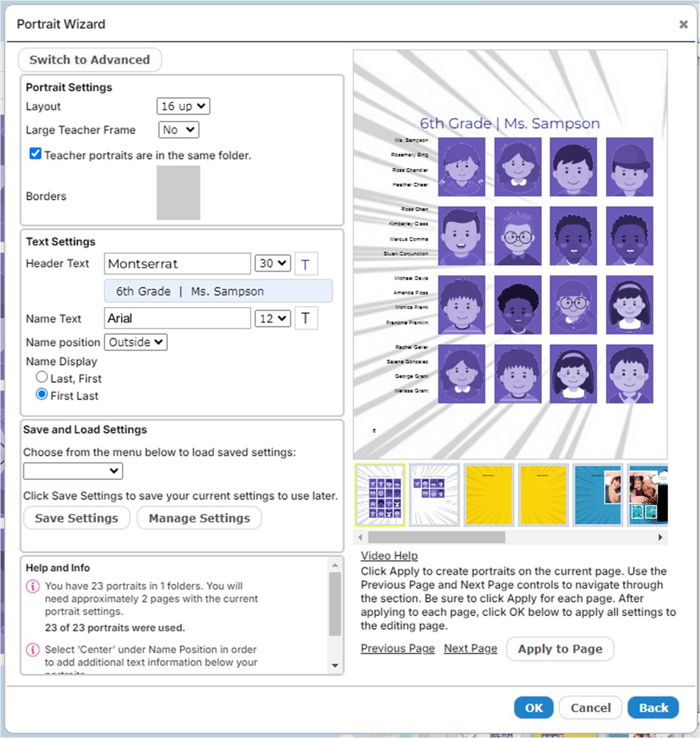Go to Previous Page link

[398, 649]
